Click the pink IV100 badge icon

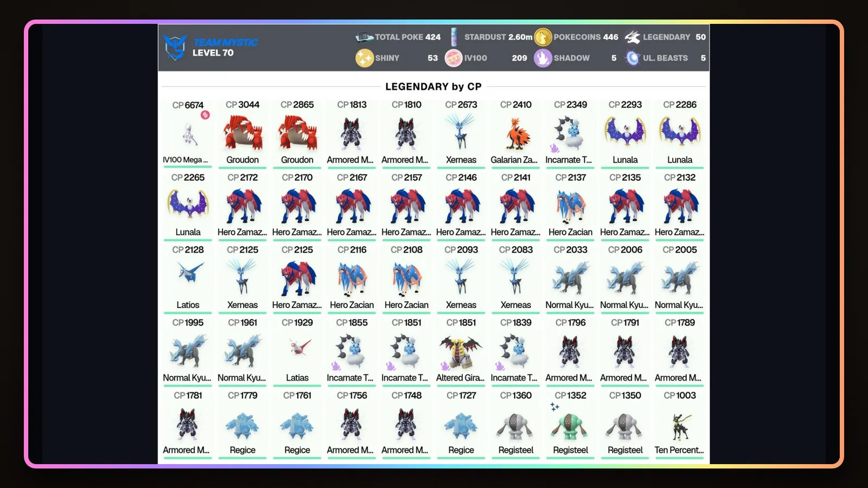click(454, 58)
